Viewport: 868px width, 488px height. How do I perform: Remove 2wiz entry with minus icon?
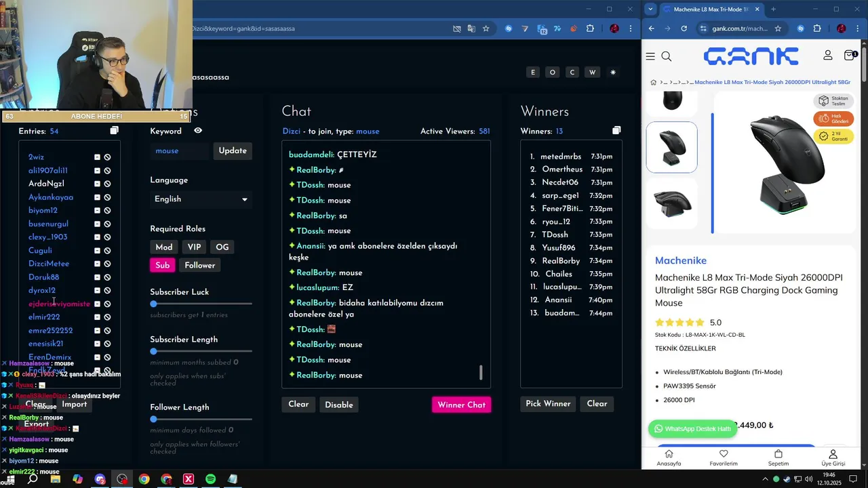(97, 157)
